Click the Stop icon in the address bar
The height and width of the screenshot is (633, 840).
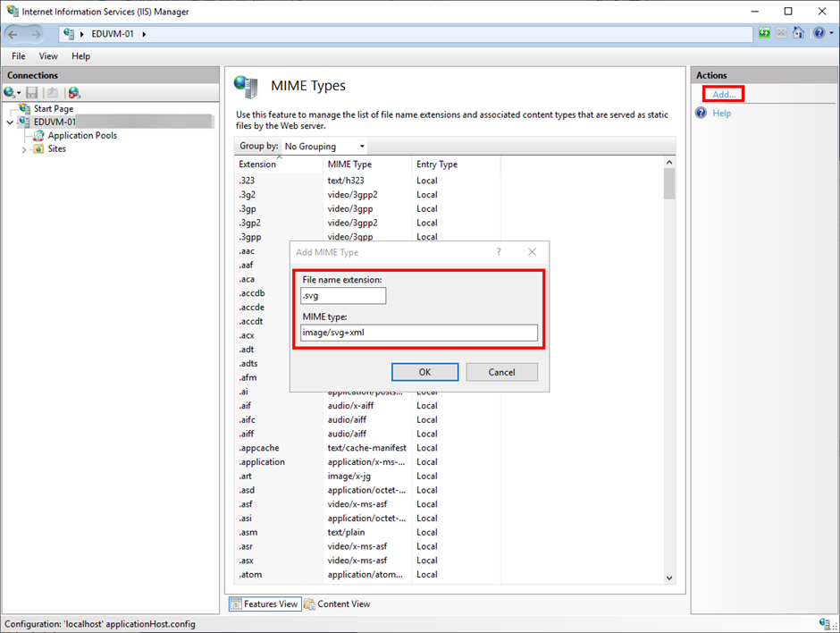pos(782,33)
